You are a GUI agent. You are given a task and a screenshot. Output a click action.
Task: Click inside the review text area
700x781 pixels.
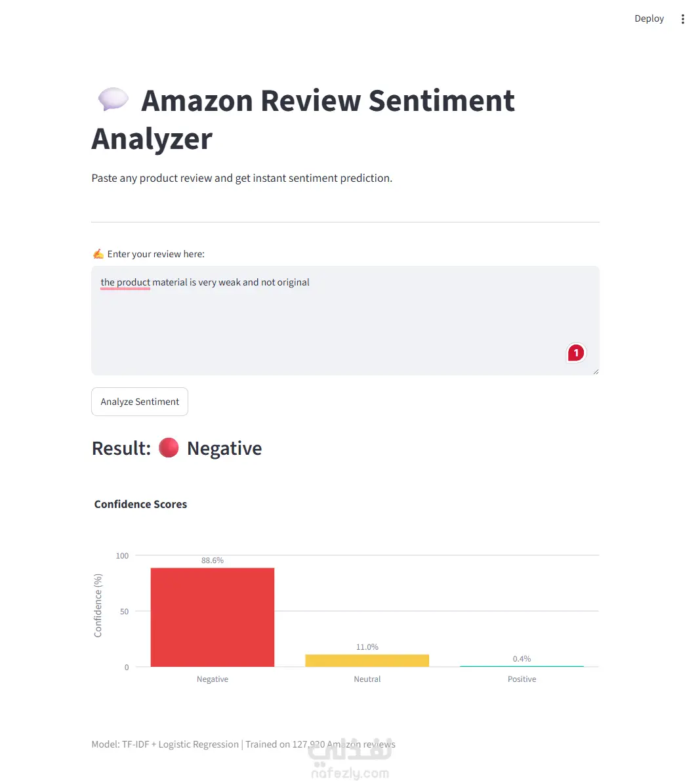click(345, 320)
